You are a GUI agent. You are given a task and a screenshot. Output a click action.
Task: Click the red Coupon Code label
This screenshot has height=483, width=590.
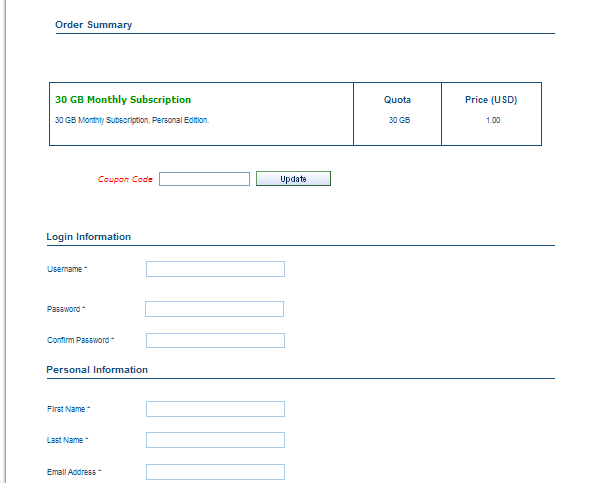(x=125, y=179)
